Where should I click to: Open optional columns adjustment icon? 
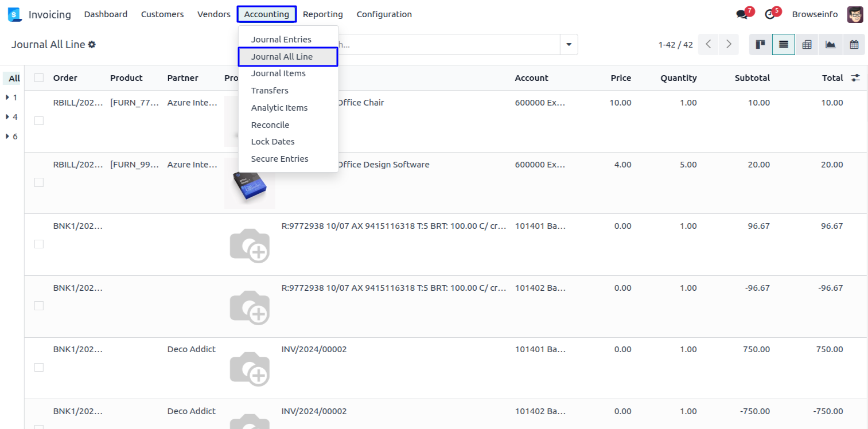(x=855, y=78)
